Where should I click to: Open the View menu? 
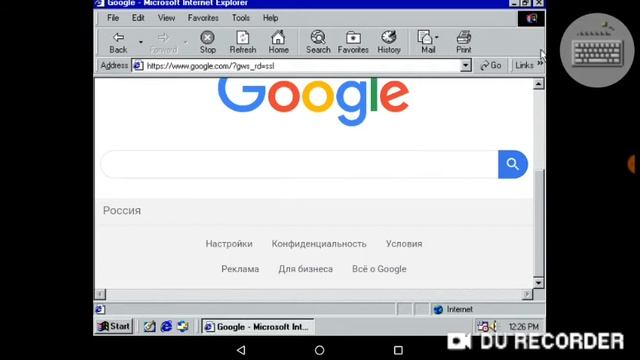pyautogui.click(x=166, y=18)
